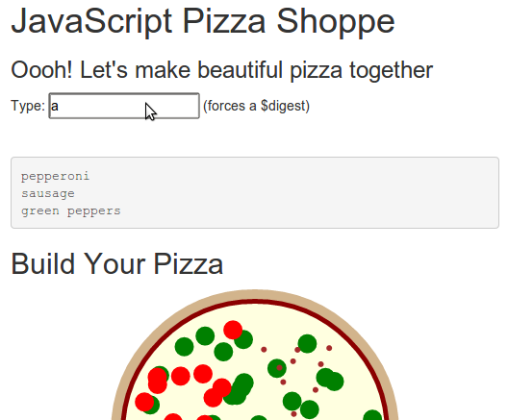The image size is (508, 420).
Task: Click the "JavaScript Pizza Shoppe" heading
Action: click(x=203, y=21)
